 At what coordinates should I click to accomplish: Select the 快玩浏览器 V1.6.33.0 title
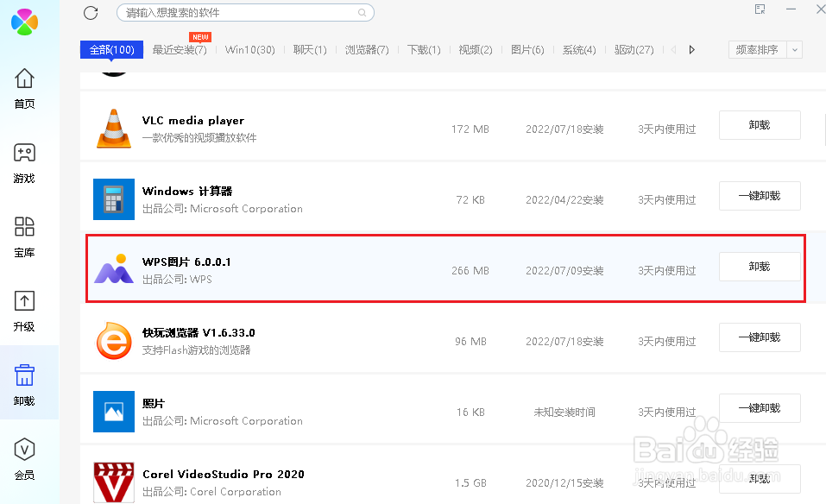coord(199,333)
